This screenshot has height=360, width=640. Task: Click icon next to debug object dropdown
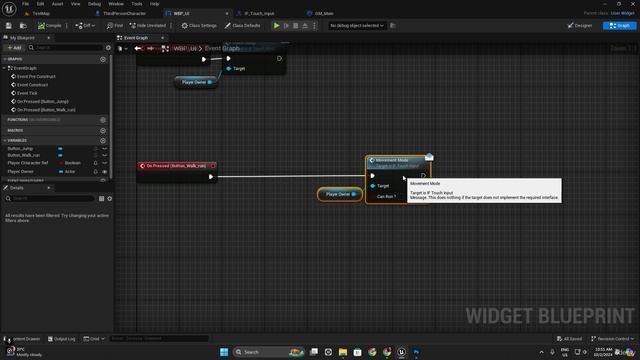coord(393,26)
